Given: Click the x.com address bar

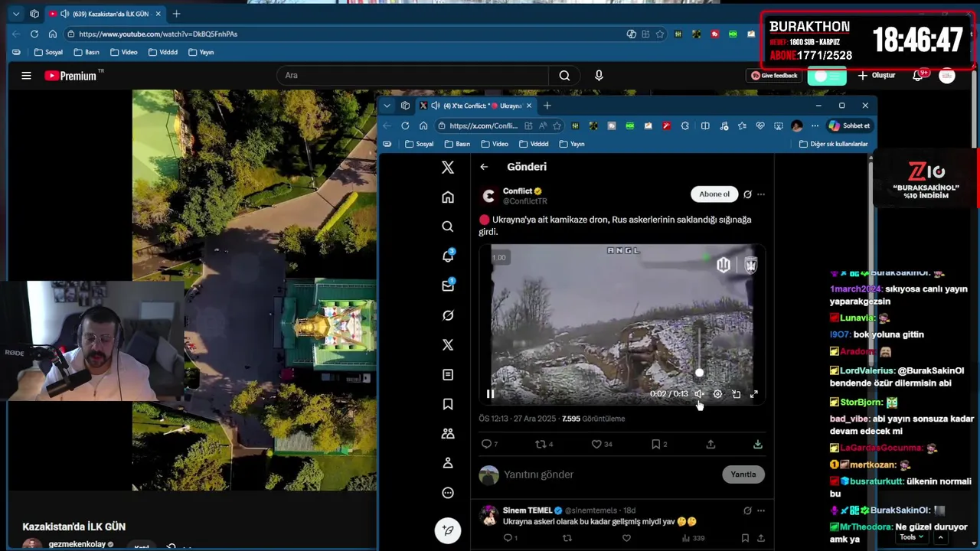Looking at the screenshot, I should coord(483,126).
